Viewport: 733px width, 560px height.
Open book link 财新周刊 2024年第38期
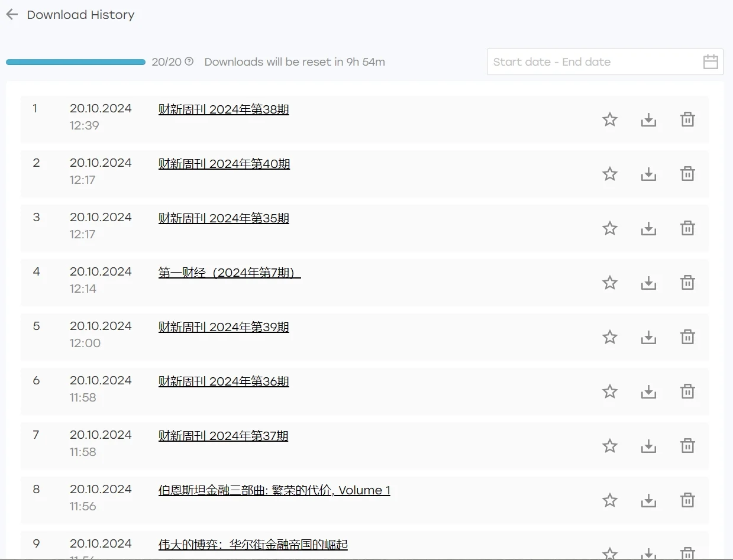(224, 109)
